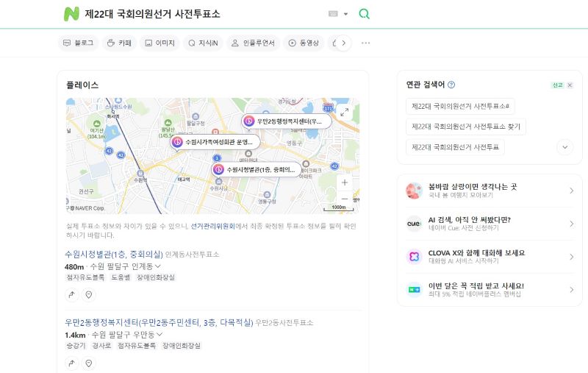Click the spring travel thumbnail image
The width and height of the screenshot is (588, 373).
[x=414, y=191]
